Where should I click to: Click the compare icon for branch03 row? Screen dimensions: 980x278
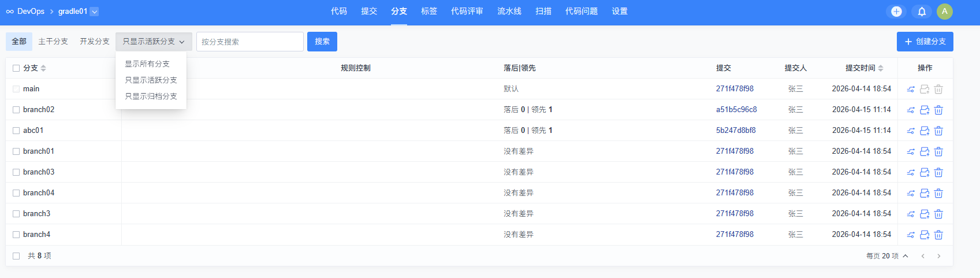[911, 172]
